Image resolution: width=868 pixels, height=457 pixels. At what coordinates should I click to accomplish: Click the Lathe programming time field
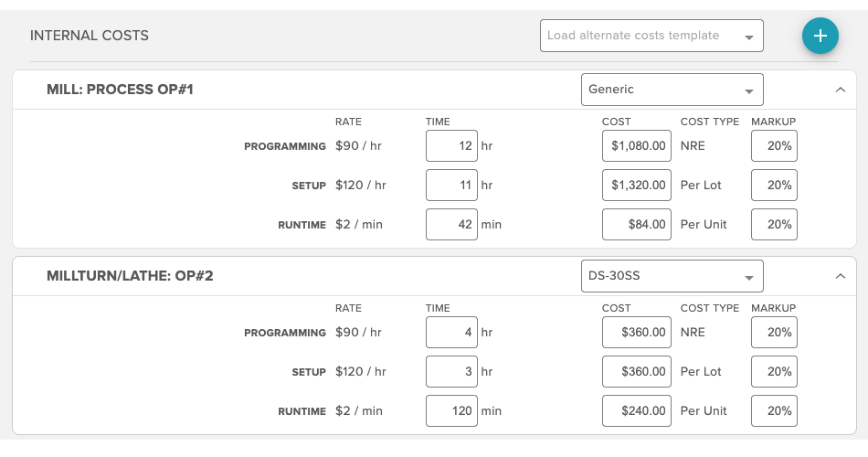pyautogui.click(x=451, y=333)
